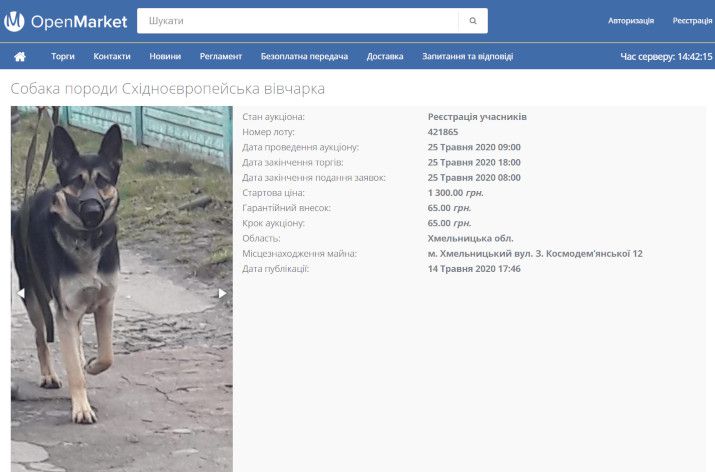Open the Торги menu item
The width and height of the screenshot is (715, 472).
click(x=62, y=57)
